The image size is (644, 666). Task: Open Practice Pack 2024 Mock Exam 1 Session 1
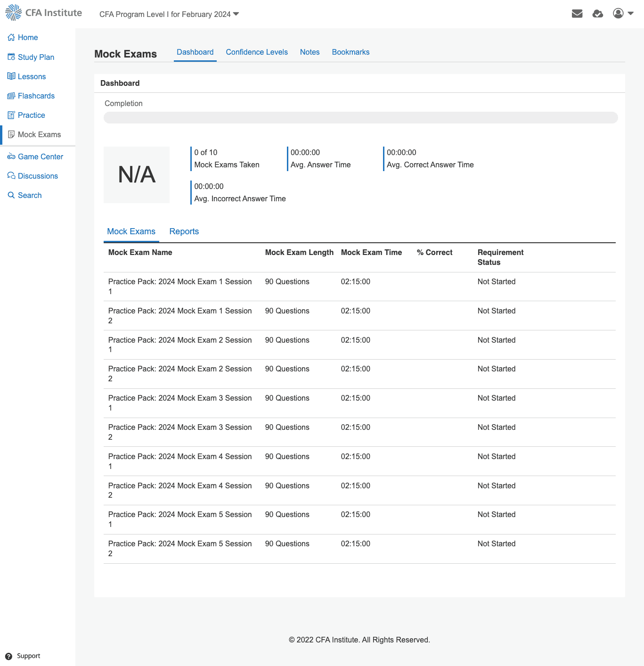(179, 287)
